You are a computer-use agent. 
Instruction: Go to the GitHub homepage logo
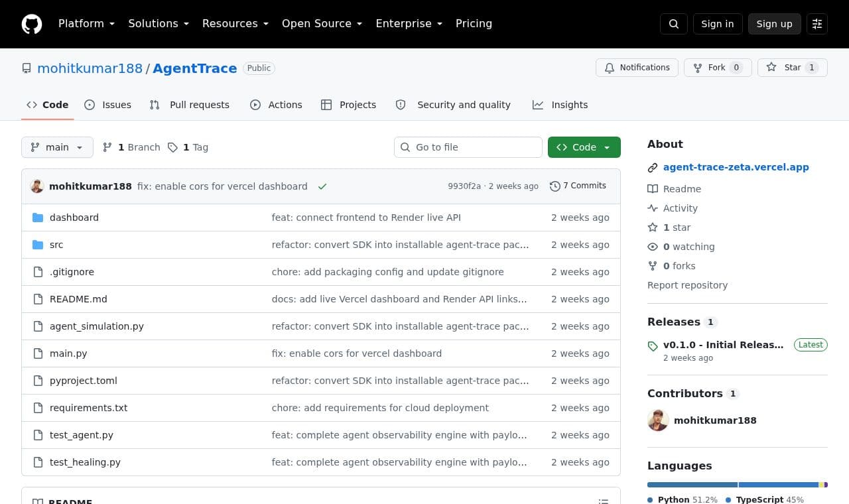pos(32,24)
